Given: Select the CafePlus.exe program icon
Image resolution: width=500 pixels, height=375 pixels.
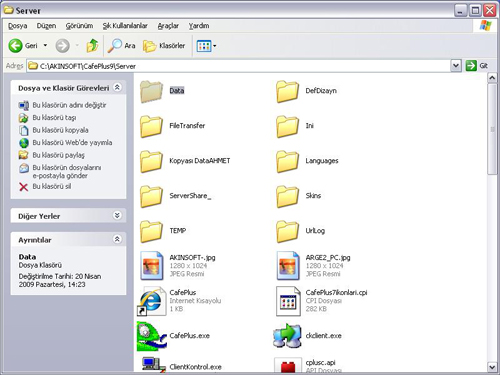Looking at the screenshot, I should click(152, 336).
